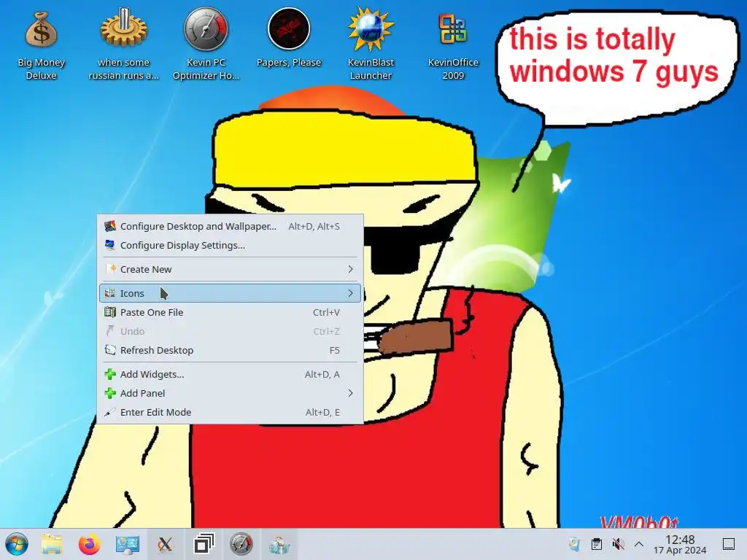This screenshot has width=747, height=560.
Task: Select Configure Display Settings...
Action: 230,245
